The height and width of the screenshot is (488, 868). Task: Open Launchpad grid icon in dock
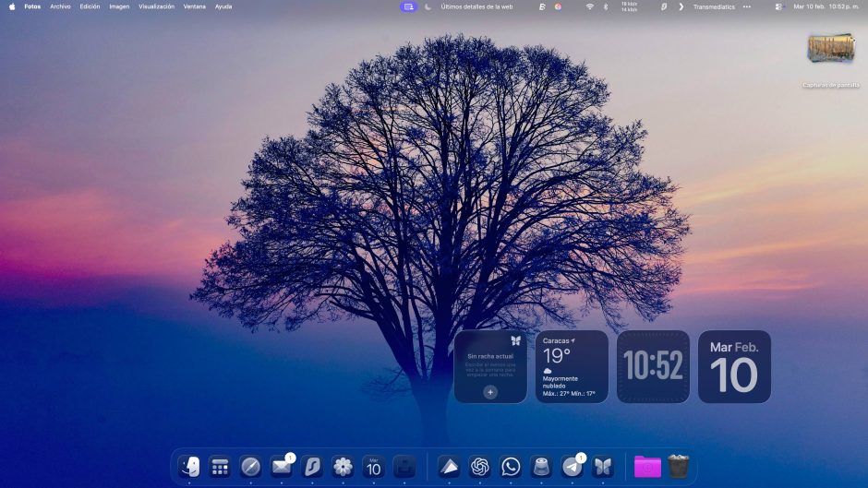(220, 467)
